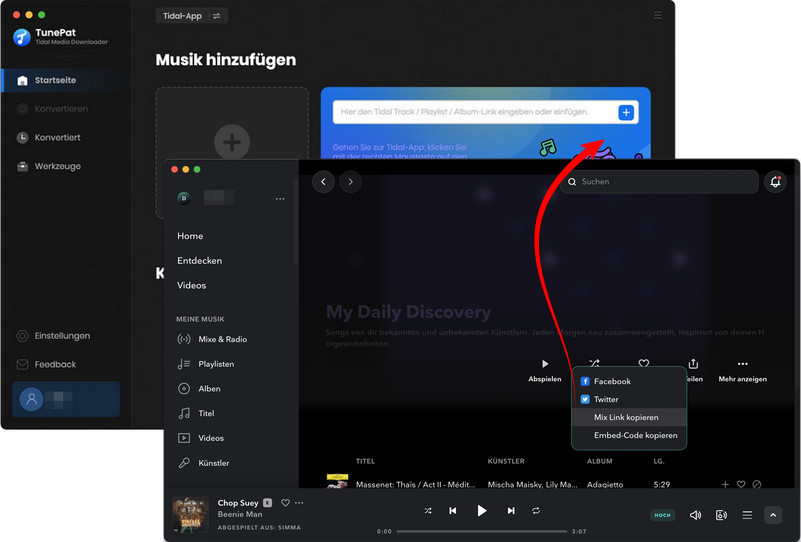Add Massenet track with plus icon

pyautogui.click(x=725, y=484)
